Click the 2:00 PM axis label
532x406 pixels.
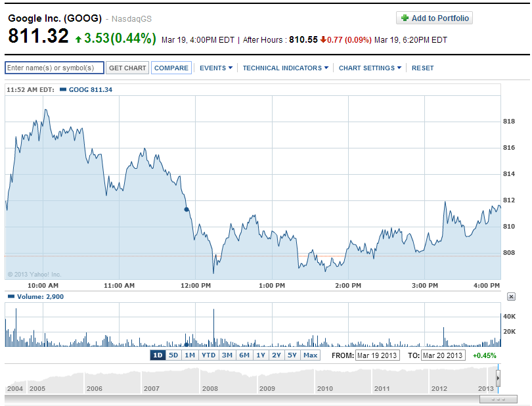pos(348,286)
